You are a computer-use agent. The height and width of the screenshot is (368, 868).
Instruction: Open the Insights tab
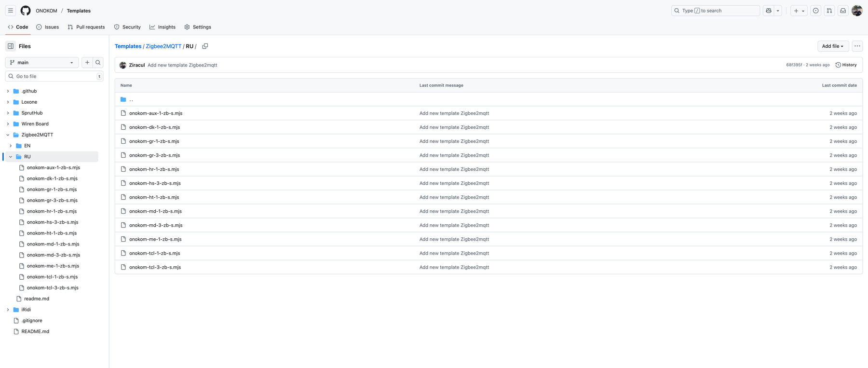coord(163,27)
